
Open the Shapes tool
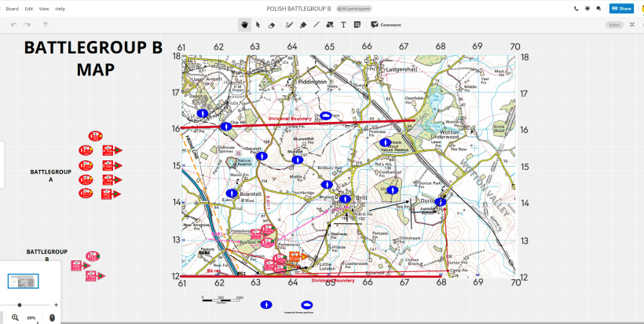click(329, 25)
